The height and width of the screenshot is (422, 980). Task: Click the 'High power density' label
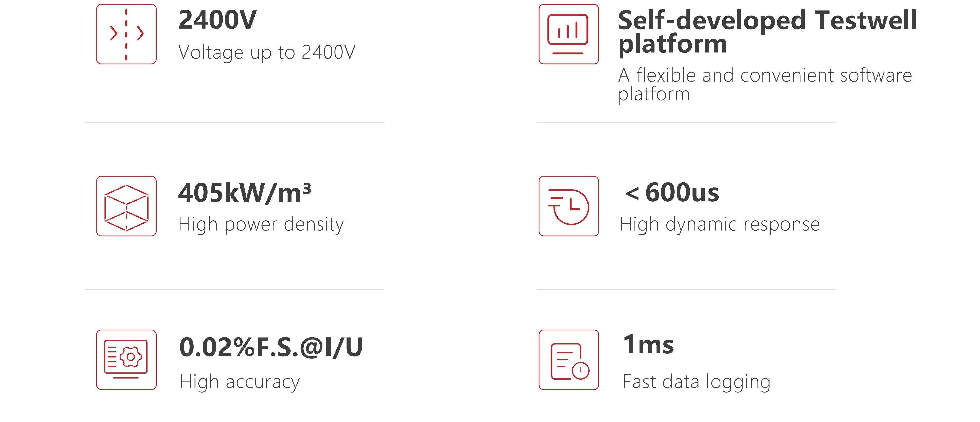[261, 224]
